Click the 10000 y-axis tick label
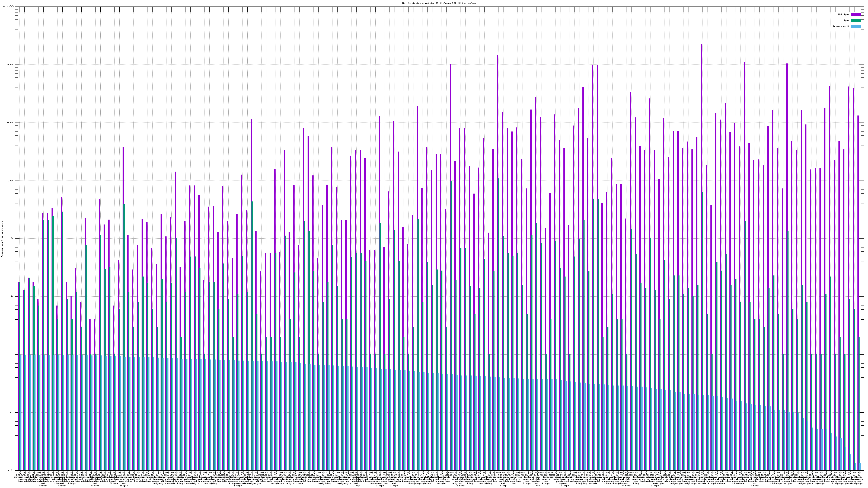The image size is (868, 488). 11,123
